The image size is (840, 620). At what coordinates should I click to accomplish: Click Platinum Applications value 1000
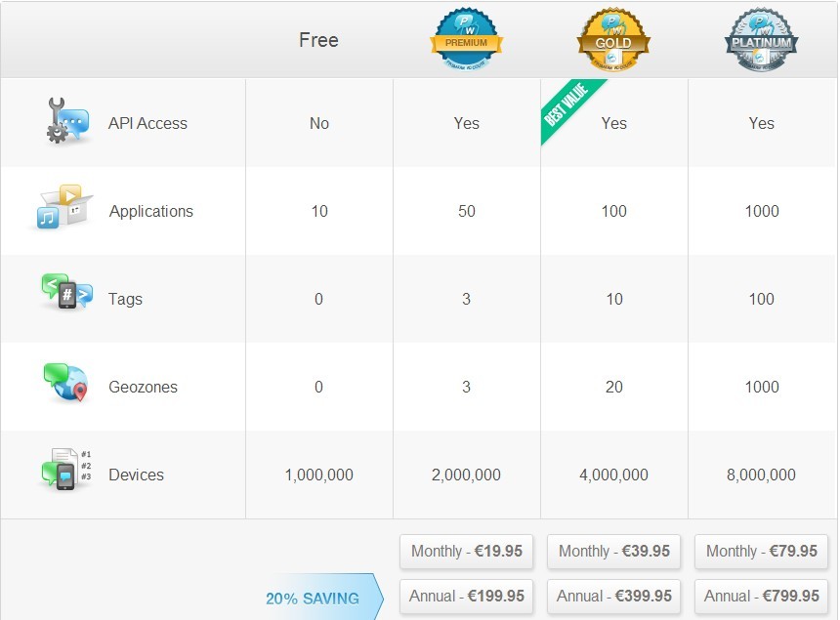coord(762,211)
